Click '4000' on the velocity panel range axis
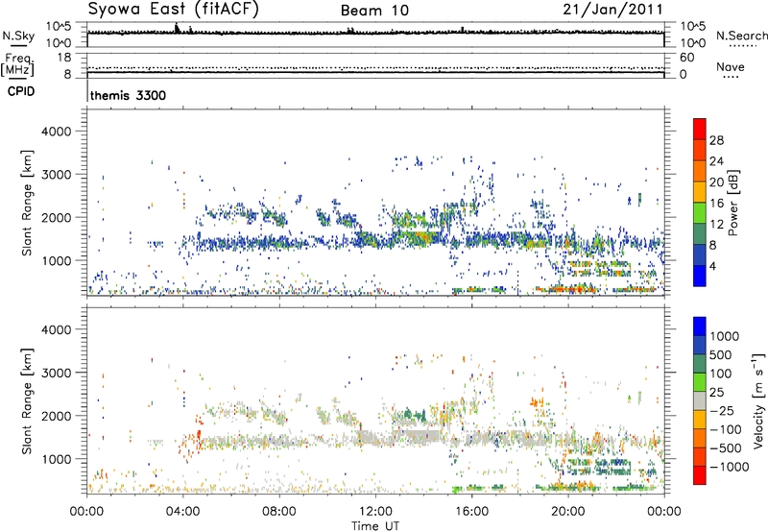 56,329
